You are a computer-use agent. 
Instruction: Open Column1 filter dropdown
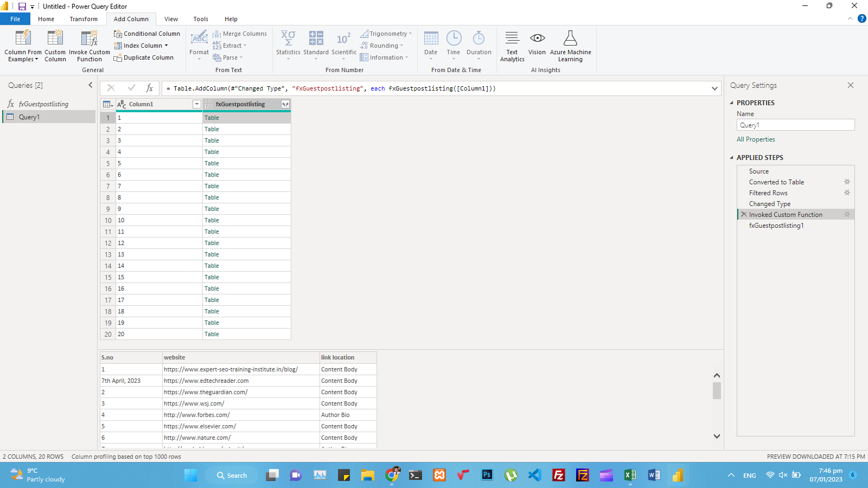pos(197,104)
